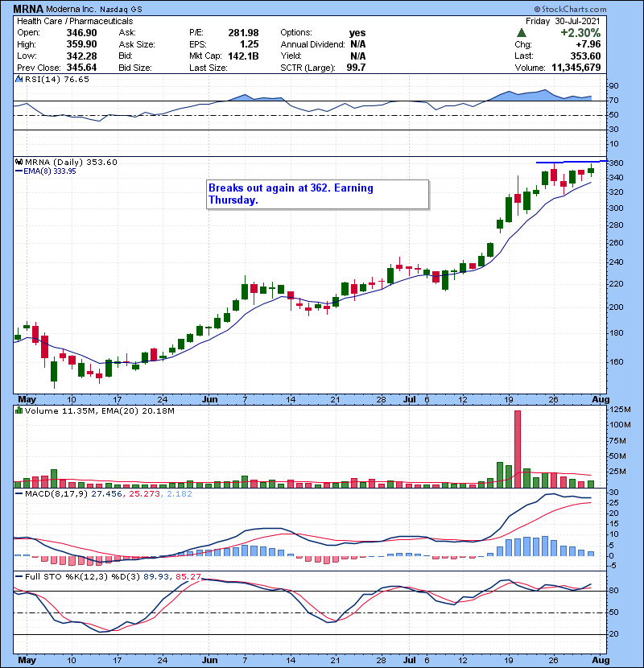Click the green up-arrow change indicator

(x=522, y=33)
